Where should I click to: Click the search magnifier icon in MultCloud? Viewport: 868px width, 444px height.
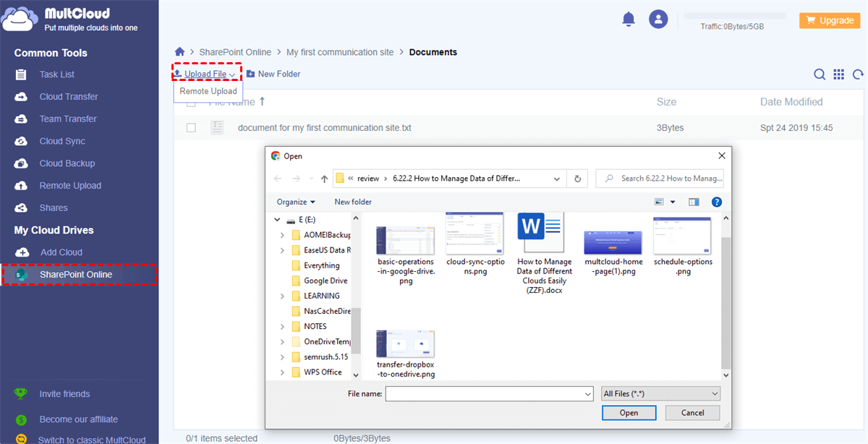(820, 74)
